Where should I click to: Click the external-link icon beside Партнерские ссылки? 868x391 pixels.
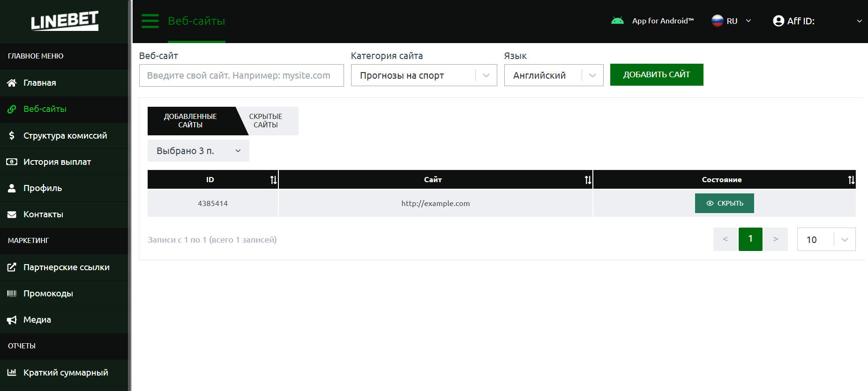tap(12, 267)
